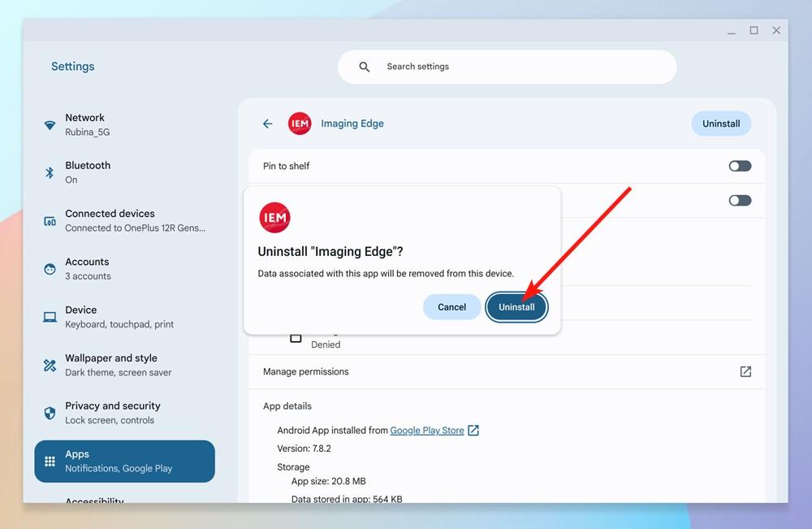Open the Device settings section
Screen dimensions: 812x529
pos(125,317)
